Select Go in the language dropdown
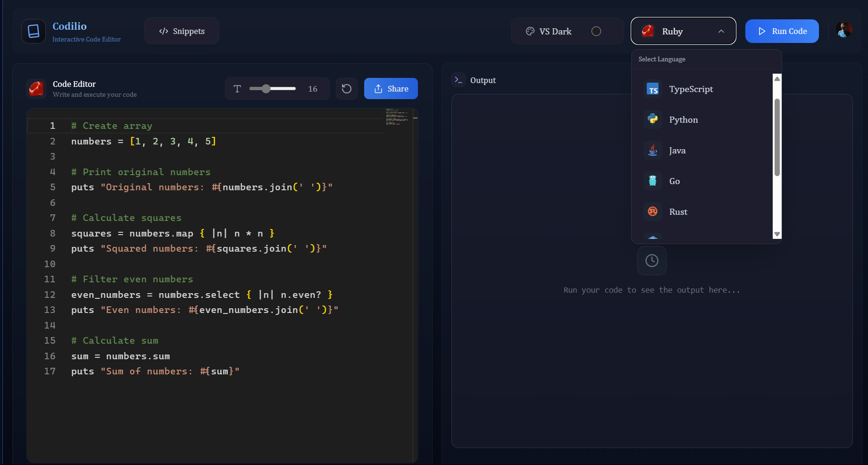868x465 pixels. pos(674,181)
